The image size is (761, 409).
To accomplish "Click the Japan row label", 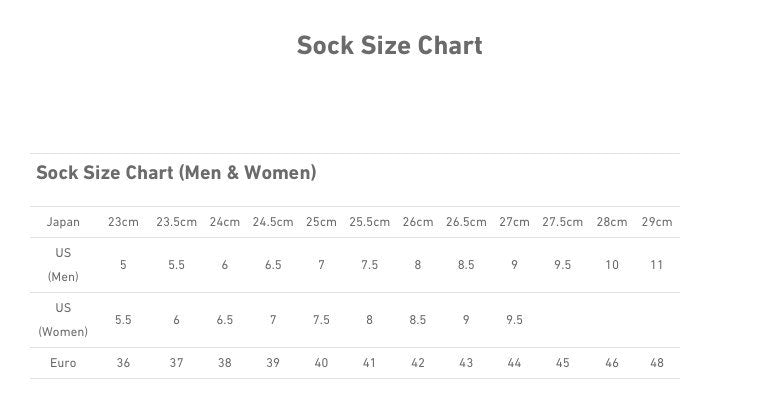I will click(63, 222).
